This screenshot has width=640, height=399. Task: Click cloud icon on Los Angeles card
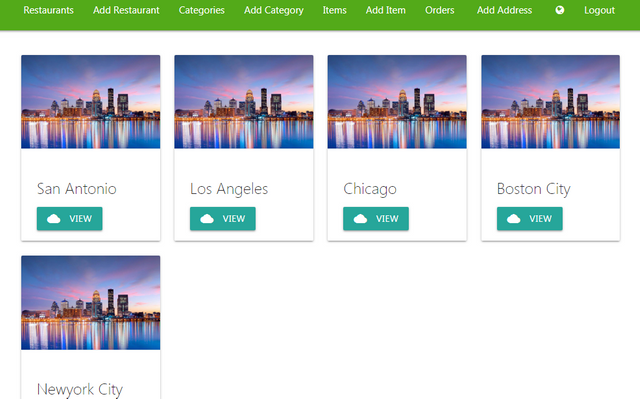pos(207,219)
